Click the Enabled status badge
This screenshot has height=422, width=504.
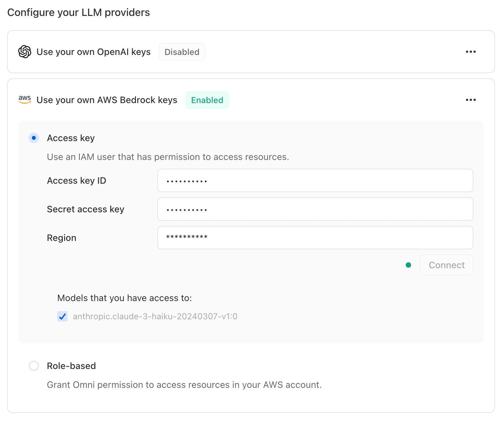coord(207,100)
